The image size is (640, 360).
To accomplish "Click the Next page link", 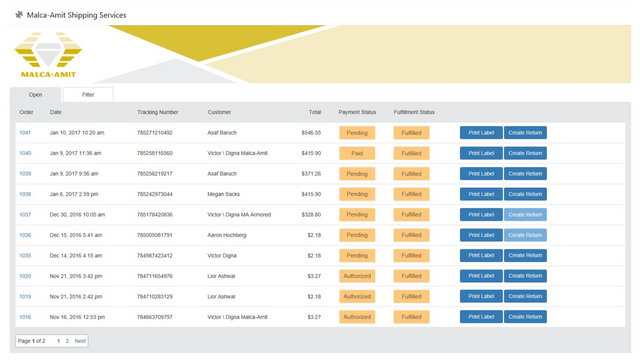I will tap(80, 341).
